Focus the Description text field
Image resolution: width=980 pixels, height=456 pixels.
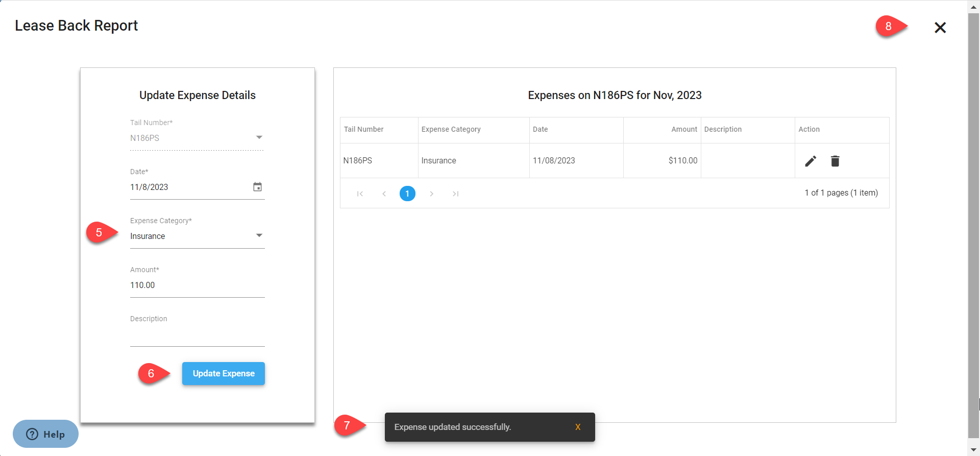197,335
